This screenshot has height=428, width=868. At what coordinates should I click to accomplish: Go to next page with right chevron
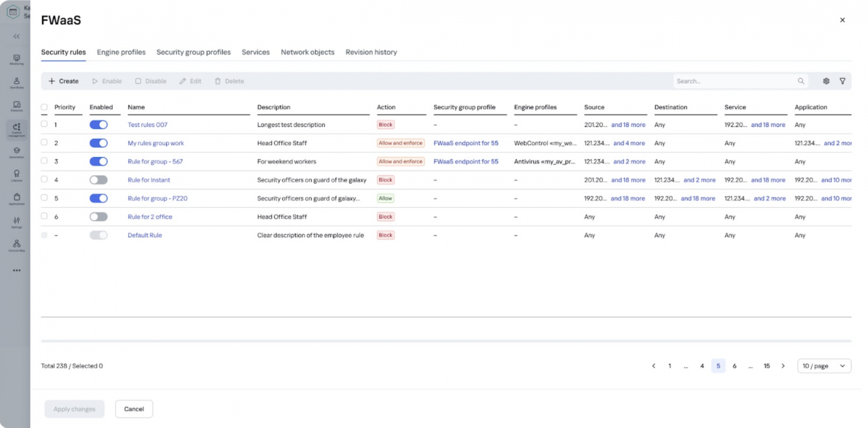click(x=783, y=366)
